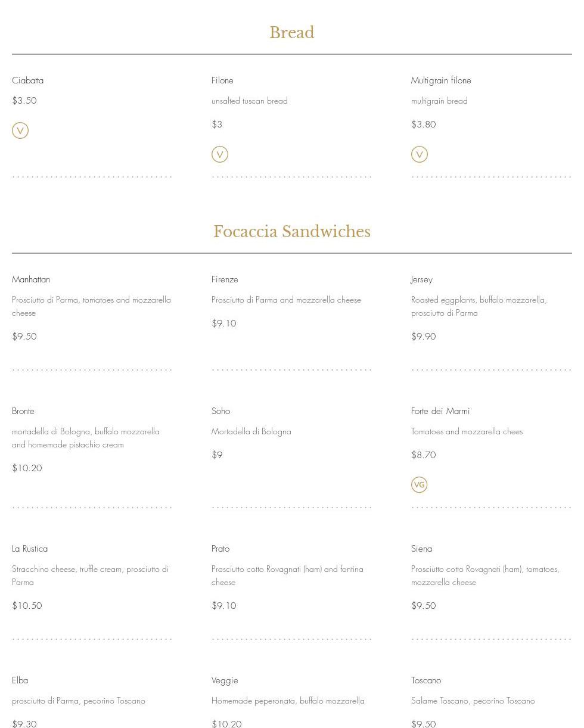Screen dimensions: 584x728
Task: Click the V icon under Multigrain filone
Action: (x=420, y=154)
